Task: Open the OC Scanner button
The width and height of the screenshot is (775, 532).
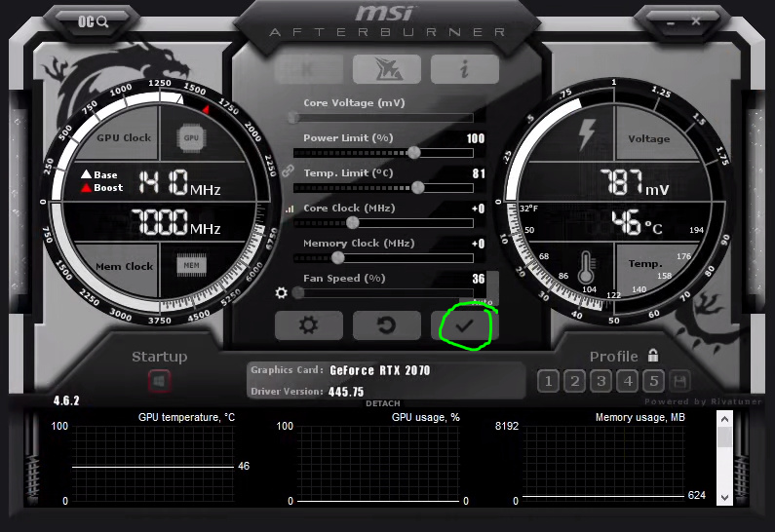Action: 93,21
